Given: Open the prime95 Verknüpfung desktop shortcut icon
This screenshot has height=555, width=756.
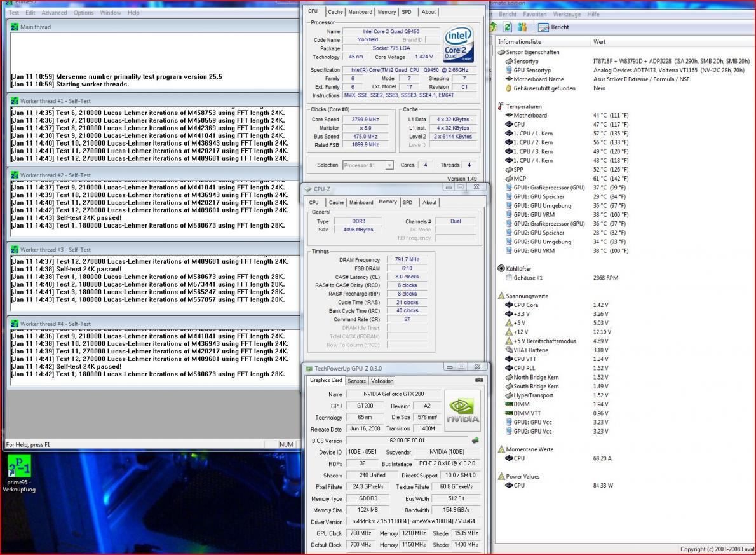Looking at the screenshot, I should coord(19,466).
